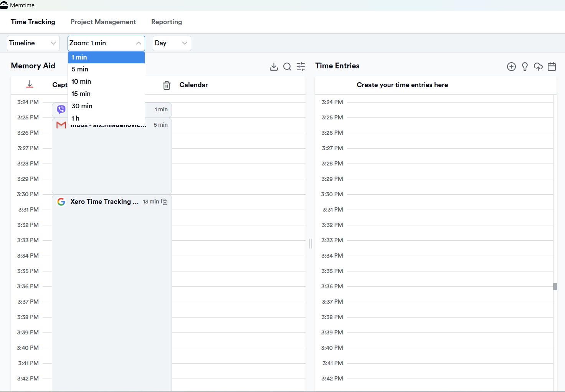Screen dimensions: 565x392
Task: Select the Time Tracking tab
Action: (x=33, y=22)
